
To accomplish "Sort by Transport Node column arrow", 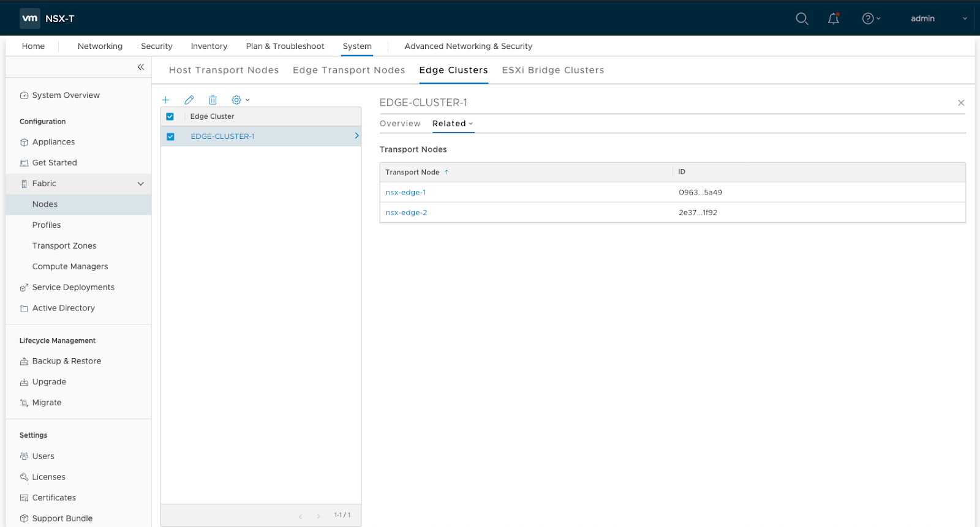I will (x=447, y=172).
